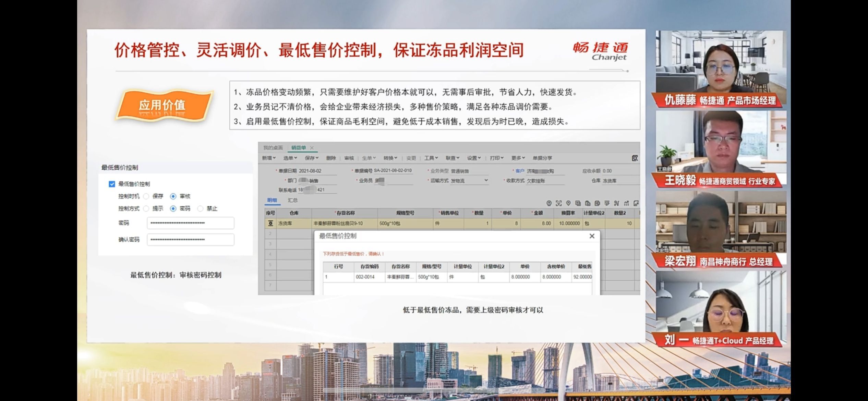
Task: Click the bar chart icon above detail table
Action: click(x=626, y=203)
